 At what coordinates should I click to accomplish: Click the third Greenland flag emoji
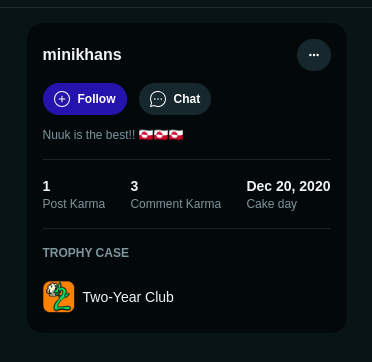coord(176,135)
